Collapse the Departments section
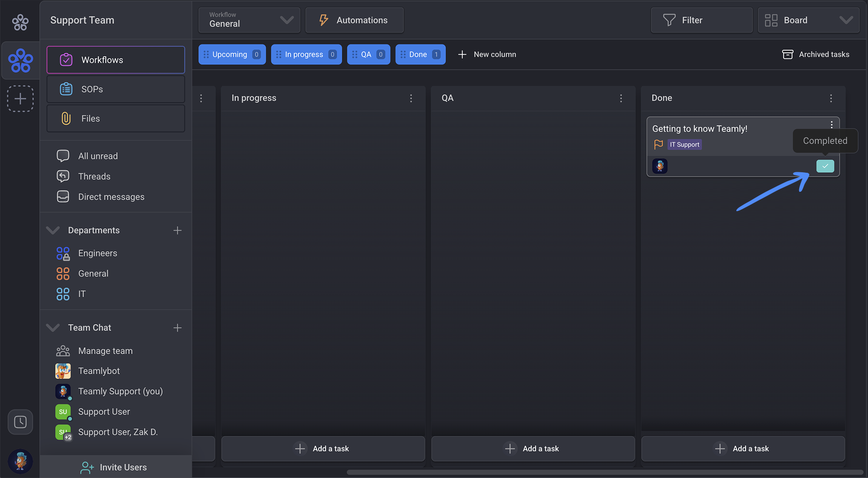This screenshot has height=478, width=868. click(x=53, y=230)
